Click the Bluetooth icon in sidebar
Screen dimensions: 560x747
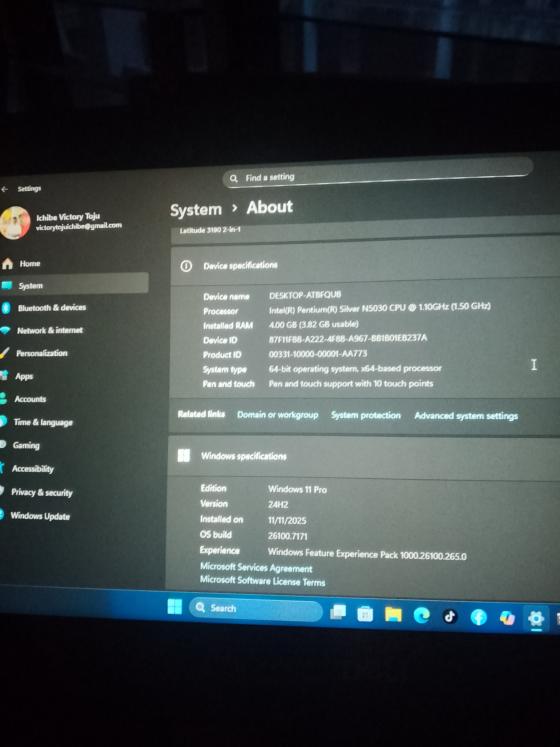(x=6, y=308)
